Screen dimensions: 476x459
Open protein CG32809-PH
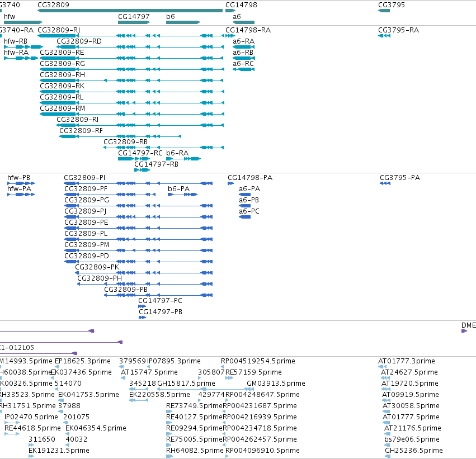[145, 284]
